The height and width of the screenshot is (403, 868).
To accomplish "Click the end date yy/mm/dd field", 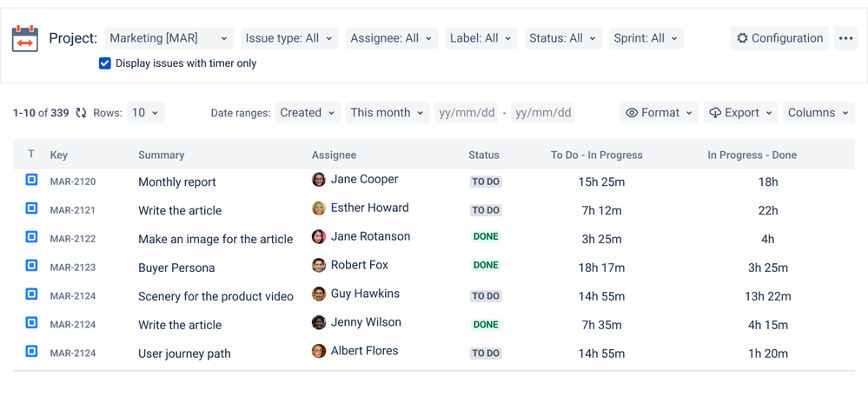I will [x=542, y=113].
